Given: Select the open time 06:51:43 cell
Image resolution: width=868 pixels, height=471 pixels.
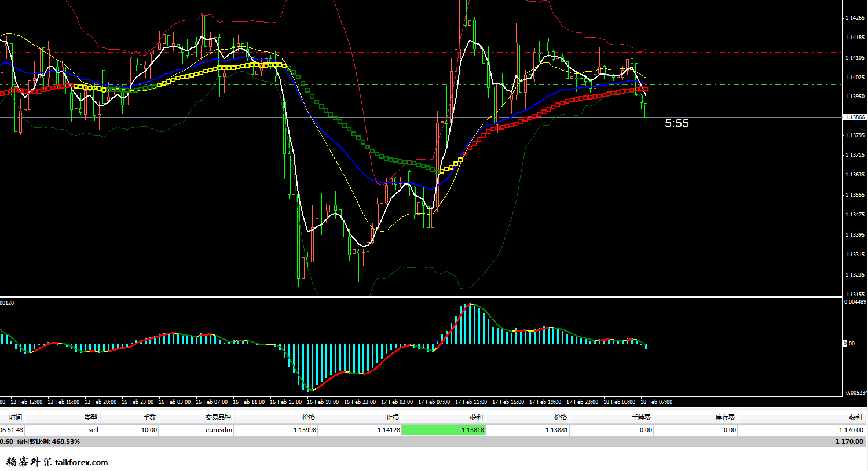Looking at the screenshot, I should [x=12, y=430].
